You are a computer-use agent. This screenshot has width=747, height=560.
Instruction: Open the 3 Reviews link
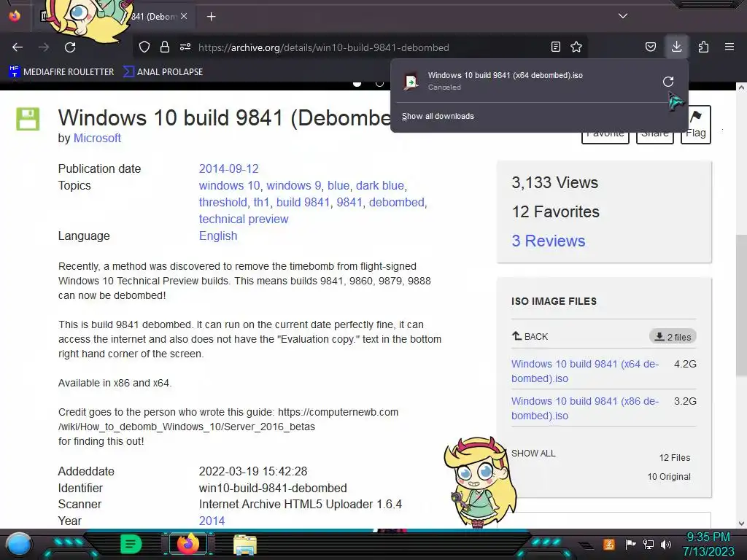(549, 241)
